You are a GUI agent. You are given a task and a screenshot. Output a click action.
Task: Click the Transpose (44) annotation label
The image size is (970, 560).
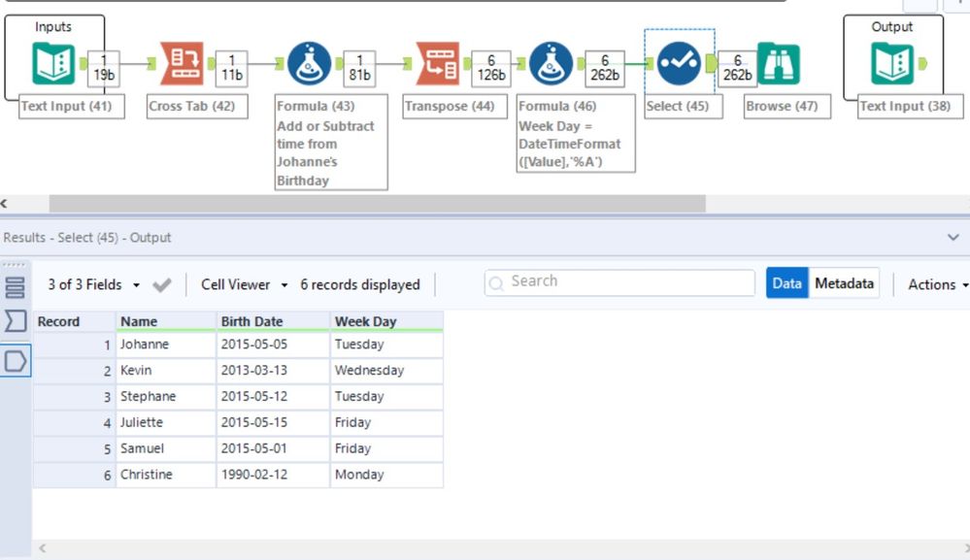454,107
